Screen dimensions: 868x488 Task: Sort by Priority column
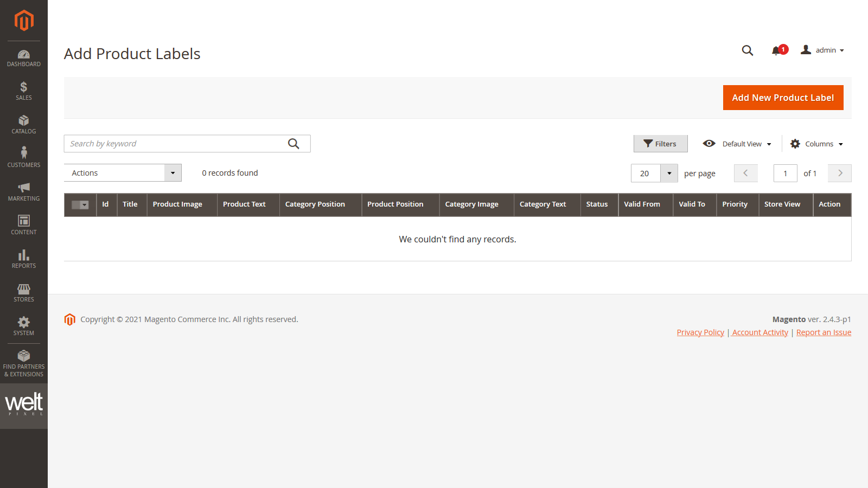[737, 204]
